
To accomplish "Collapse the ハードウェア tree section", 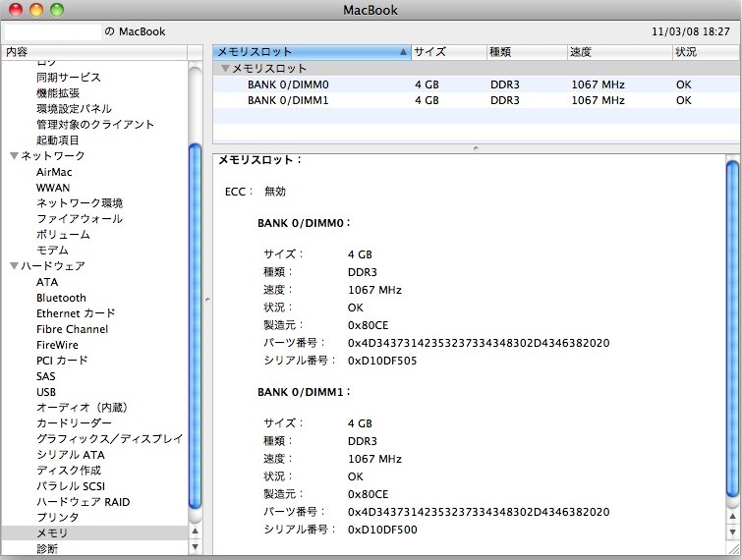I will [x=14, y=266].
